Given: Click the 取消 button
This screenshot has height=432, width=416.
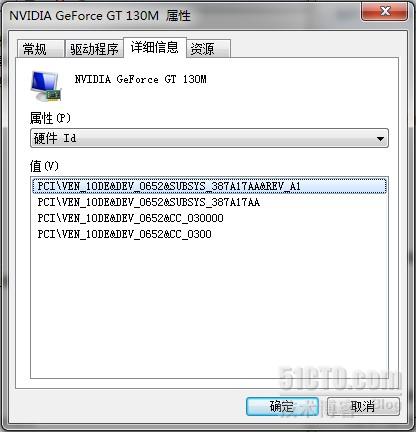Looking at the screenshot, I should pyautogui.click(x=363, y=406).
